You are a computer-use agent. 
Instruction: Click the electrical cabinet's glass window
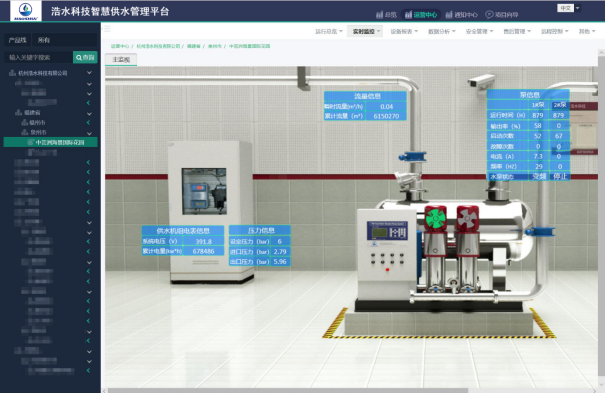204,191
